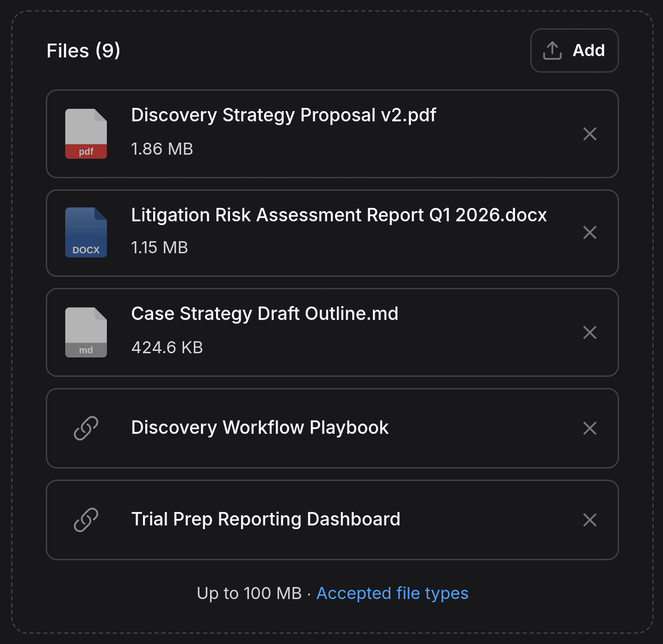Click the Add upload button
The height and width of the screenshot is (644, 663).
574,50
